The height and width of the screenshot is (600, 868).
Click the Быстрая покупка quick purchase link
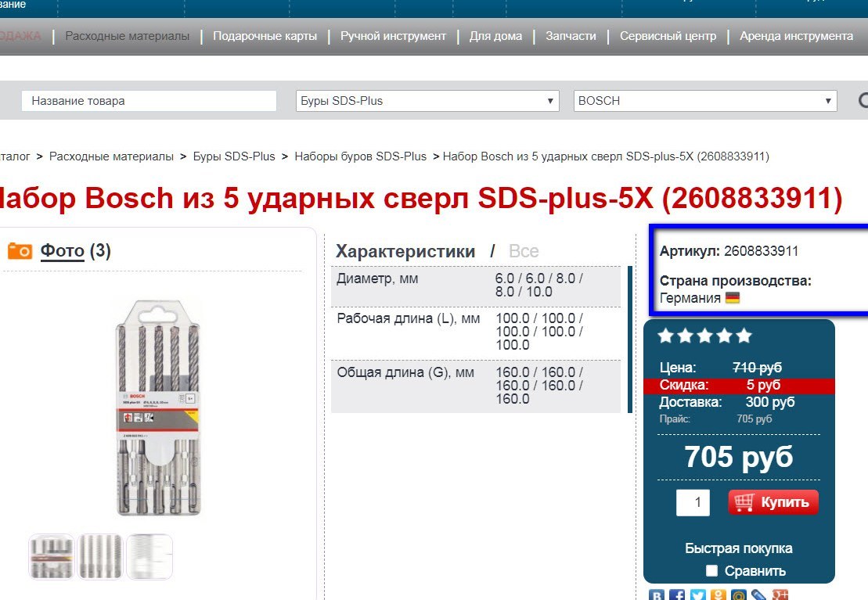pyautogui.click(x=738, y=548)
